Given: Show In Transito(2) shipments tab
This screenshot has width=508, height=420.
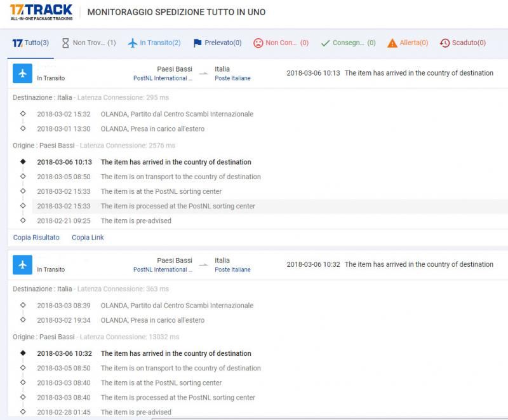Looking at the screenshot, I should (x=154, y=43).
